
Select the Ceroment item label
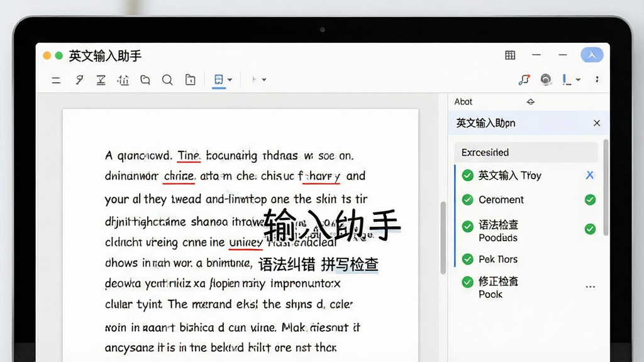coord(501,200)
